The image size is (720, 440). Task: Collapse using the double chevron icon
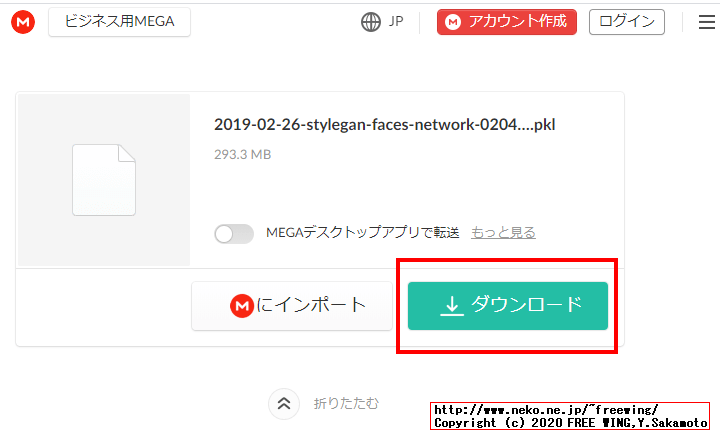(284, 404)
